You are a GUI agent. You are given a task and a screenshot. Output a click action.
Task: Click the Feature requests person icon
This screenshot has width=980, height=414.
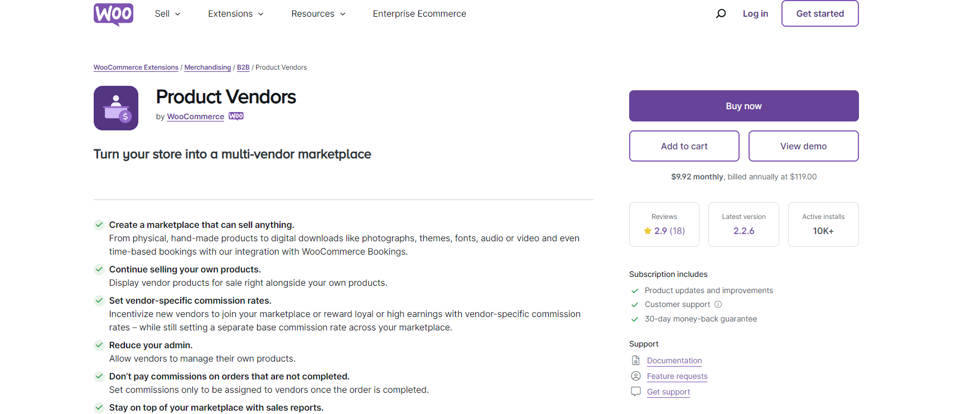click(x=635, y=376)
